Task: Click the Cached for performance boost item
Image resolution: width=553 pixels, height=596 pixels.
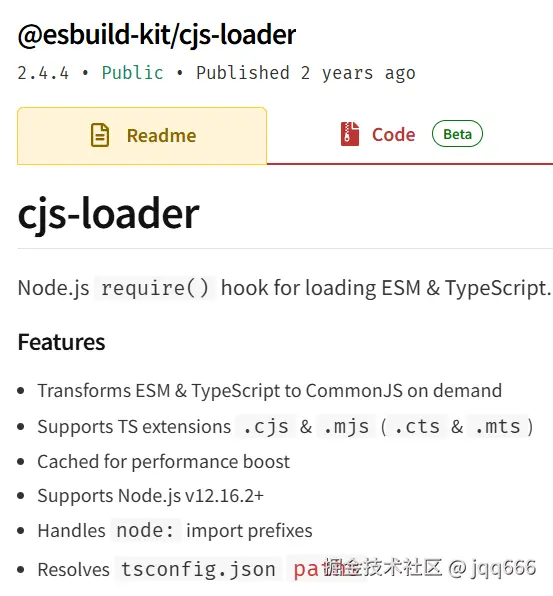Action: 163,462
